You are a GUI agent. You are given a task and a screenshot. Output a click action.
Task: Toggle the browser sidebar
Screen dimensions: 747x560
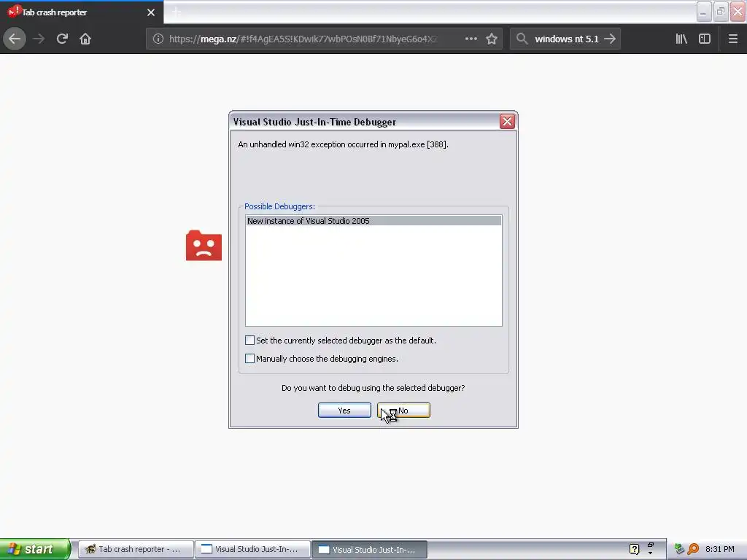pos(705,39)
